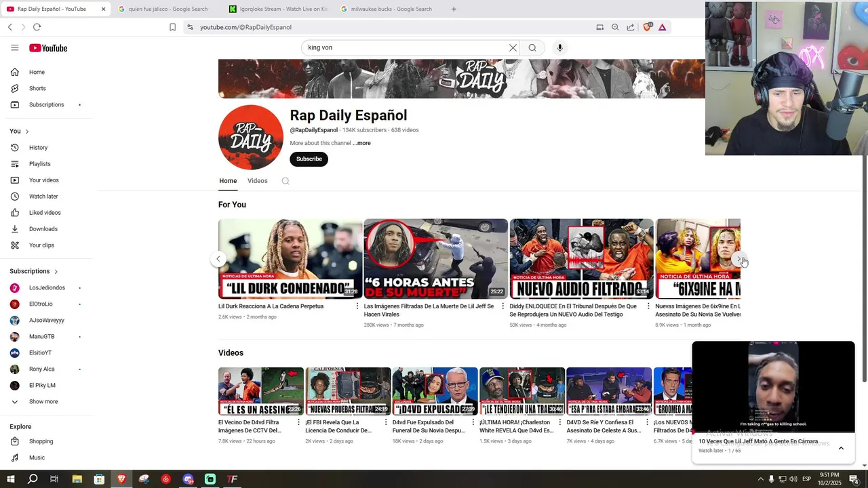Open the YouTube hamburger guide menu
Screen dimensions: 868x488
point(15,47)
